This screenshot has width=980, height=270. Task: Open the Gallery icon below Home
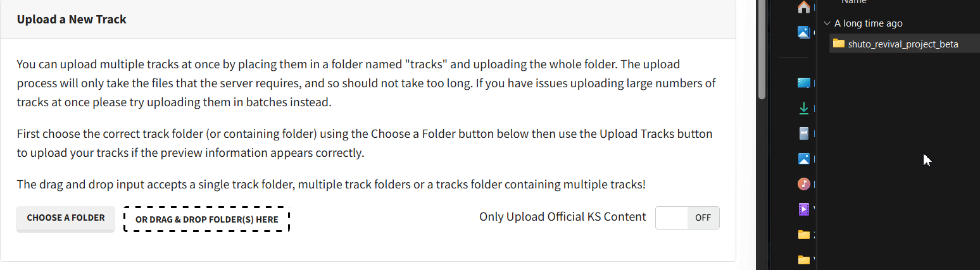(x=803, y=32)
